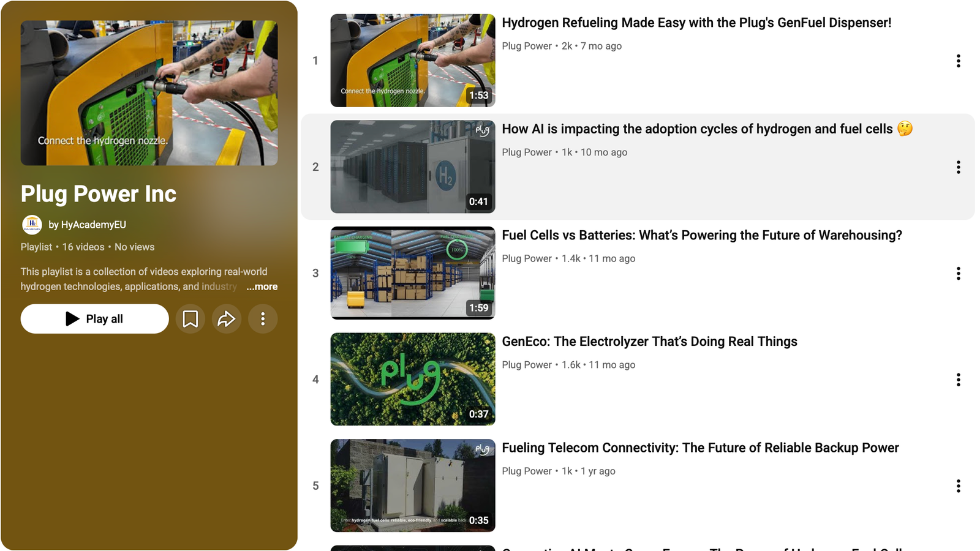This screenshot has height=551, width=980.
Task: Open the HyAcademyEU channel link
Action: pyautogui.click(x=88, y=225)
